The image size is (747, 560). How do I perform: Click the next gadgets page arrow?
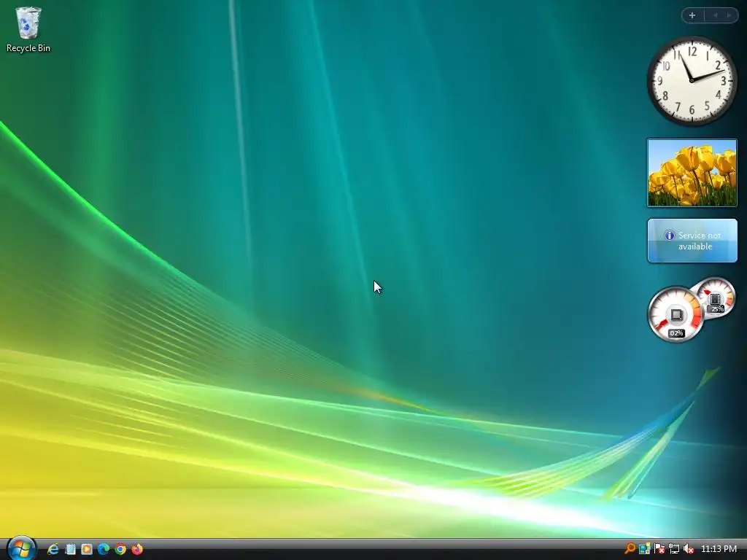coord(729,15)
